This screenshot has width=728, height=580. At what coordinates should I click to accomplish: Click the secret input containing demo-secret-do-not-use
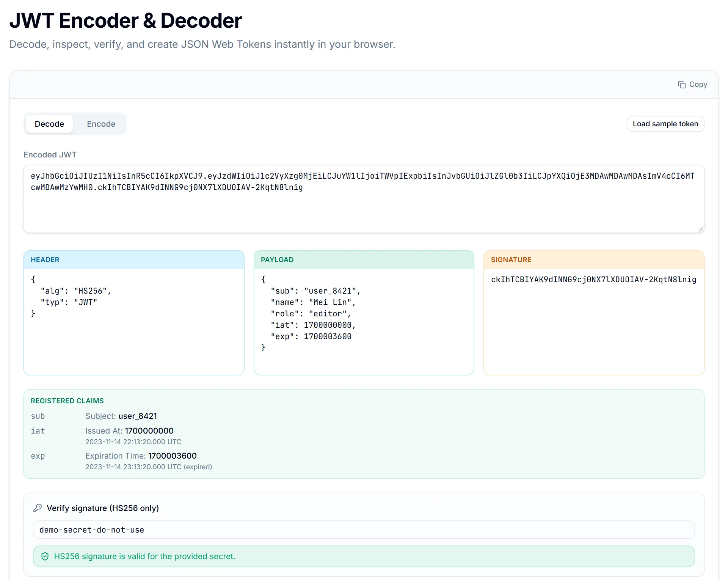(364, 530)
